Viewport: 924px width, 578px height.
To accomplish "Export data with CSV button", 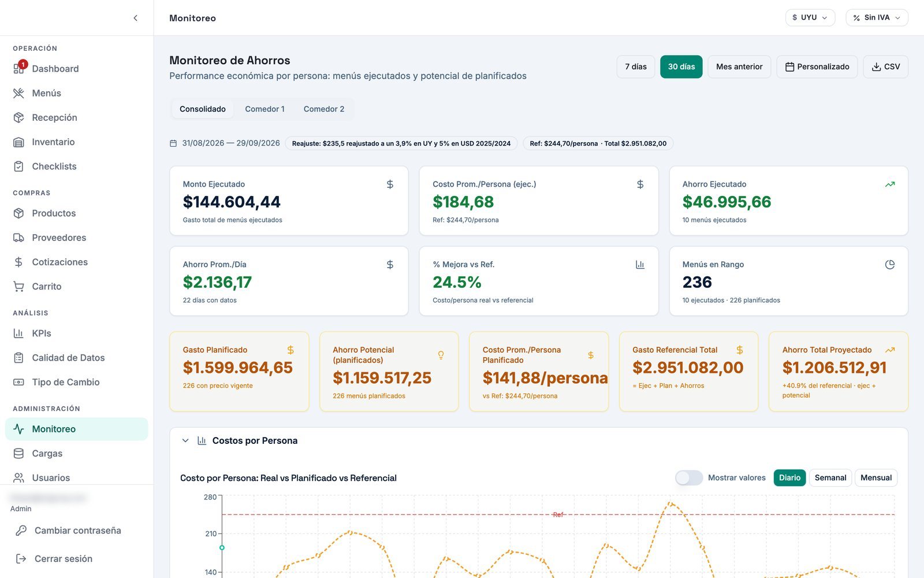I will point(885,66).
